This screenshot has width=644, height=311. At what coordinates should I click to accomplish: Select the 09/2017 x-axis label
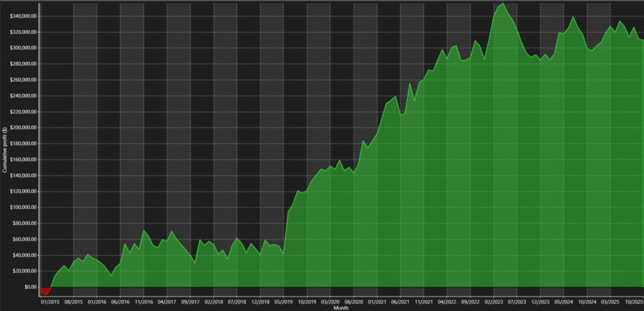[191, 301]
